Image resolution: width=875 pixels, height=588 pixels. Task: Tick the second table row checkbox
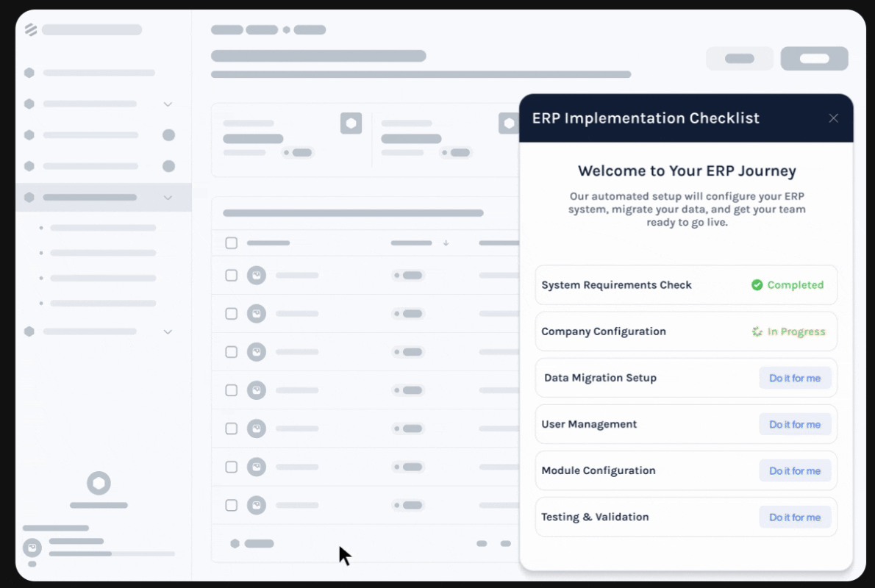click(231, 314)
